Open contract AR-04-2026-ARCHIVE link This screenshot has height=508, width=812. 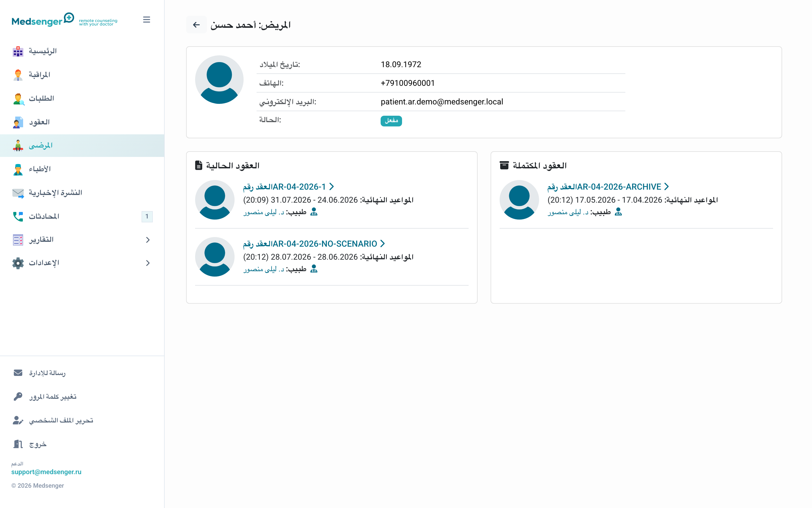coord(604,187)
